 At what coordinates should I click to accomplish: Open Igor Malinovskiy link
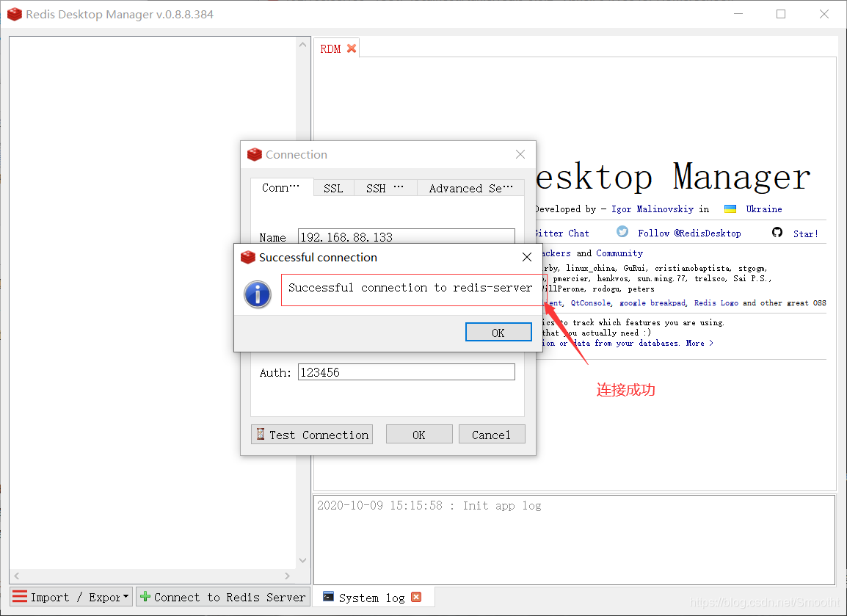pyautogui.click(x=652, y=209)
